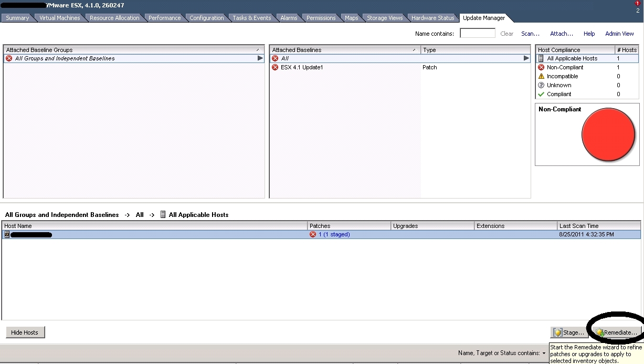Viewport: 644px width, 364px height.
Task: Switch to the Performance tab
Action: pyautogui.click(x=164, y=18)
